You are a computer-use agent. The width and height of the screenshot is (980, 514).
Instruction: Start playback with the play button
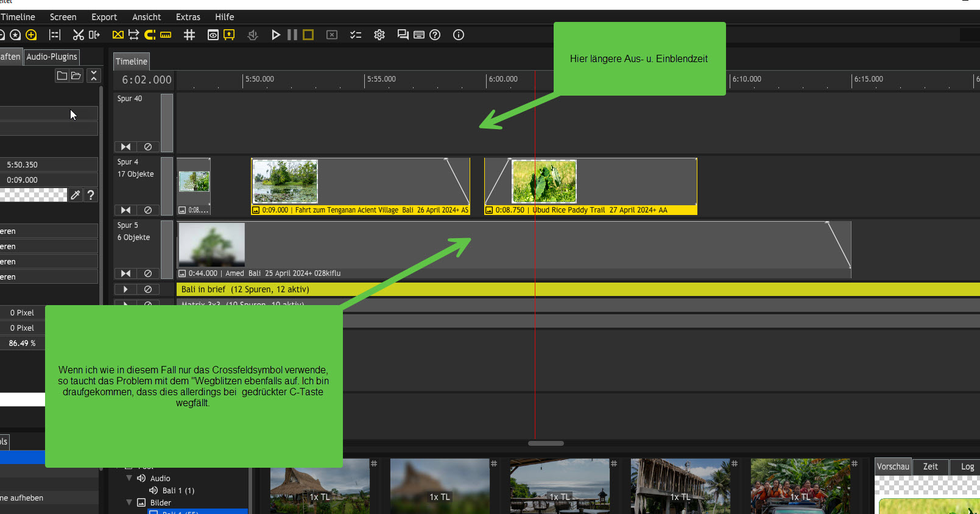coord(276,35)
